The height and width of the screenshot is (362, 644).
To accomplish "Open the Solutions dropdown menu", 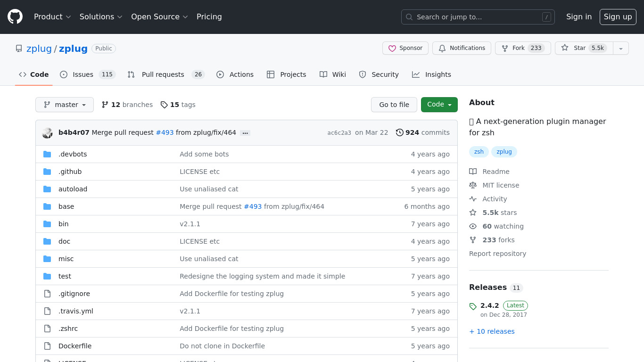I will coord(101,17).
